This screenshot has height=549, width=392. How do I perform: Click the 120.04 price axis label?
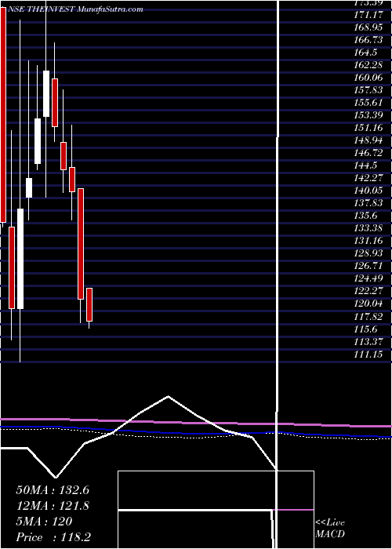368,304
